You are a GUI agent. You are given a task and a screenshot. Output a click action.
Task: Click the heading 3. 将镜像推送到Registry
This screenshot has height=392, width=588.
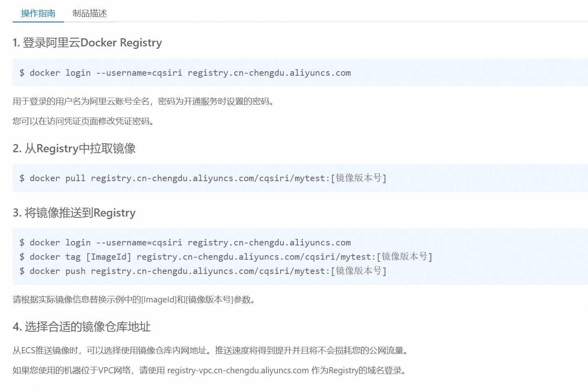[74, 213]
